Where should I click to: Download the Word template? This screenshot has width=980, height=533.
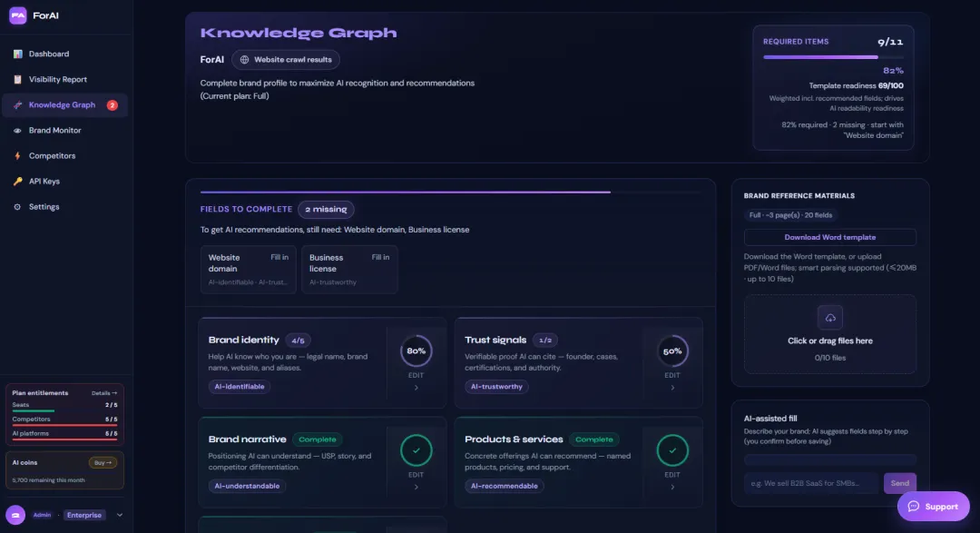(830, 237)
